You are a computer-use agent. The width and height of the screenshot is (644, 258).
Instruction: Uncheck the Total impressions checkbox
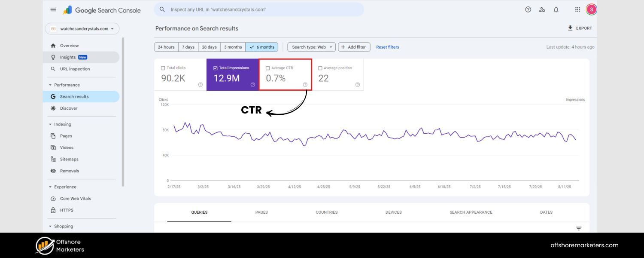(x=215, y=68)
